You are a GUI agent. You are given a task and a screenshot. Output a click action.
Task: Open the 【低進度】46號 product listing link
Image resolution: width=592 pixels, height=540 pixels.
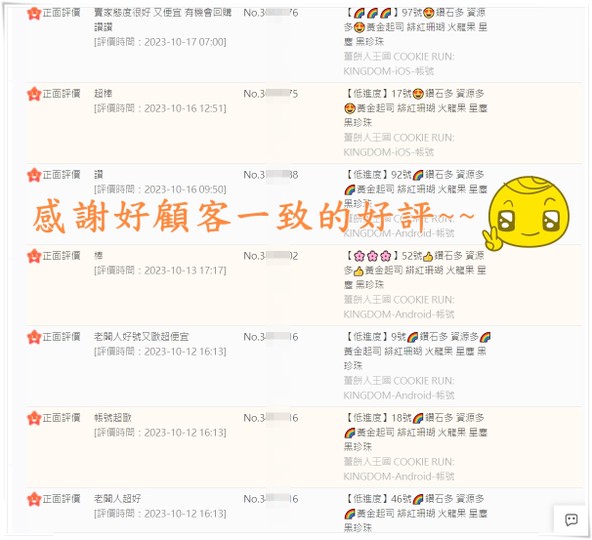(415, 513)
